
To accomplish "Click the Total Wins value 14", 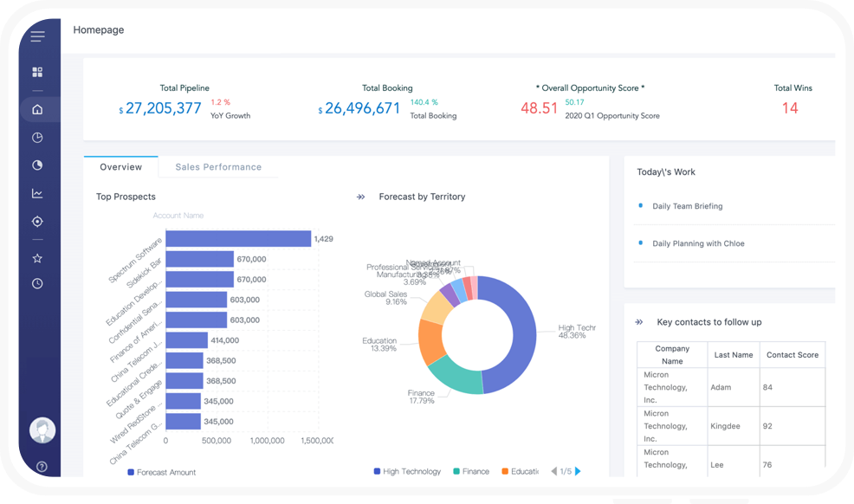I will pyautogui.click(x=790, y=108).
